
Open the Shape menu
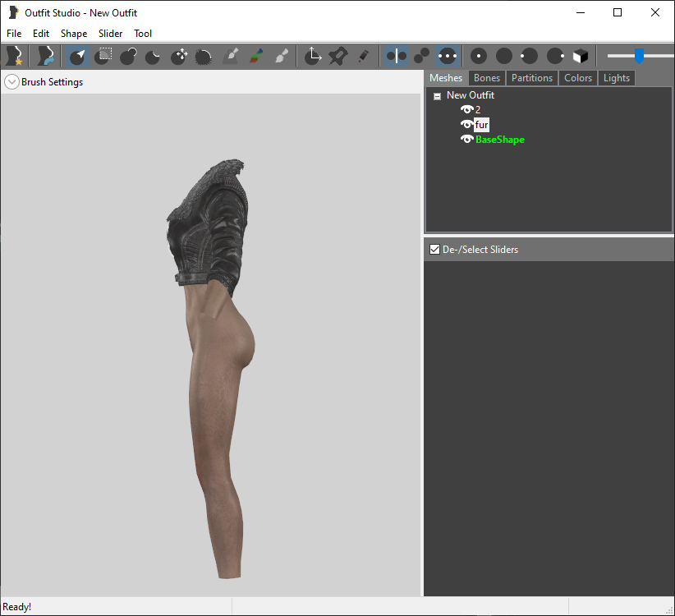pos(74,34)
